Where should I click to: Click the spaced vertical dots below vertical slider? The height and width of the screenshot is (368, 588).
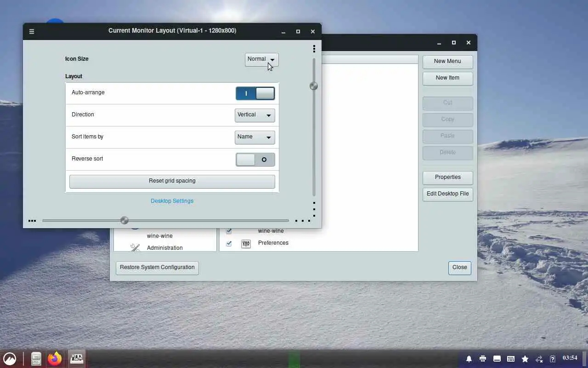point(314,209)
